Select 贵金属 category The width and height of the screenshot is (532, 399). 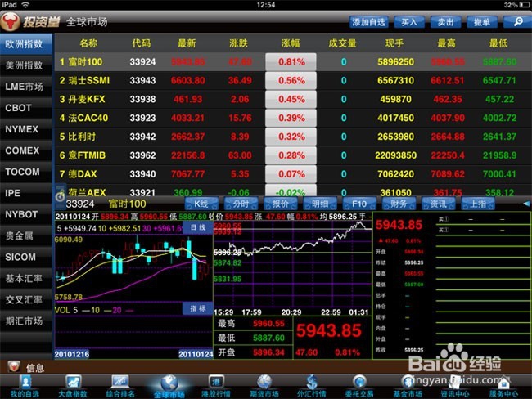tap(26, 236)
